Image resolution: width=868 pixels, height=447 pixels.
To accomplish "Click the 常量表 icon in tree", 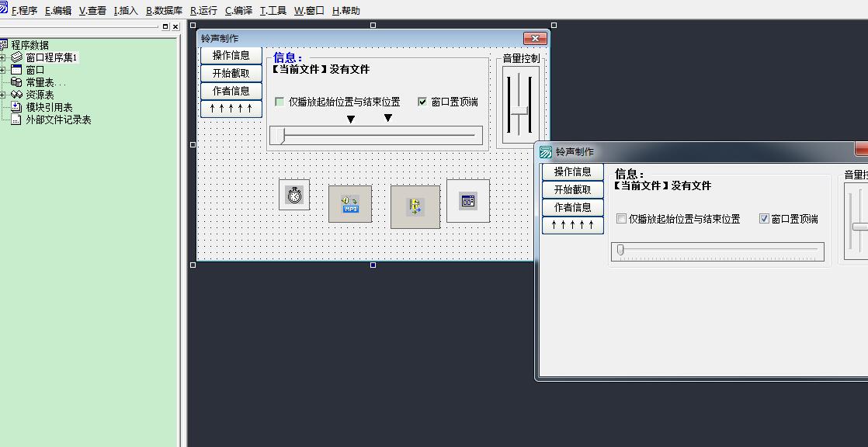I will click(x=16, y=82).
